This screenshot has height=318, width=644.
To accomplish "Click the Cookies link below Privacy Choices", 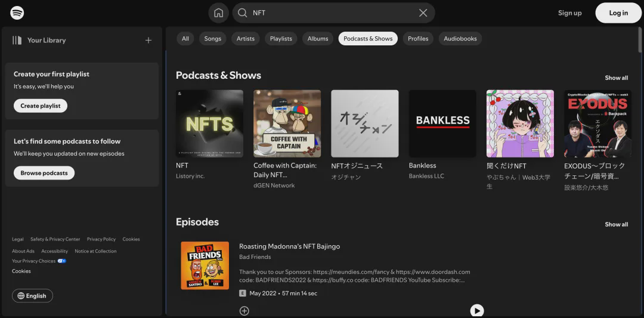I will pyautogui.click(x=21, y=271).
